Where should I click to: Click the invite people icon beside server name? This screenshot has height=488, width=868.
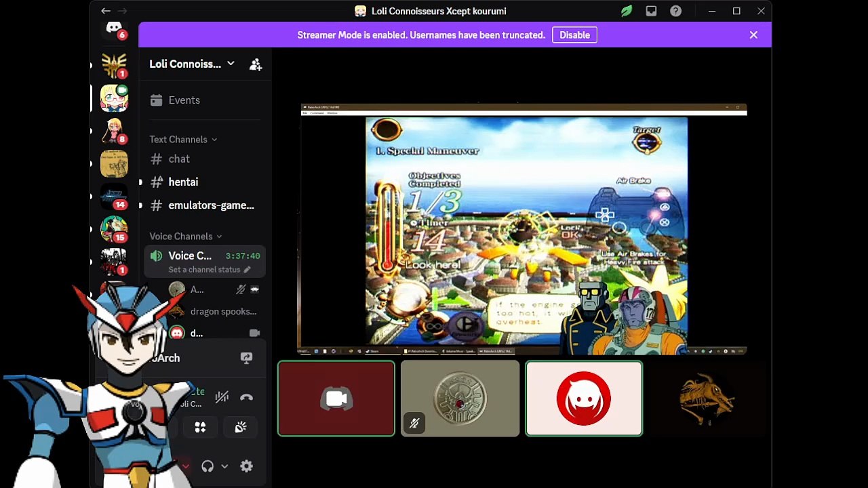pos(256,64)
